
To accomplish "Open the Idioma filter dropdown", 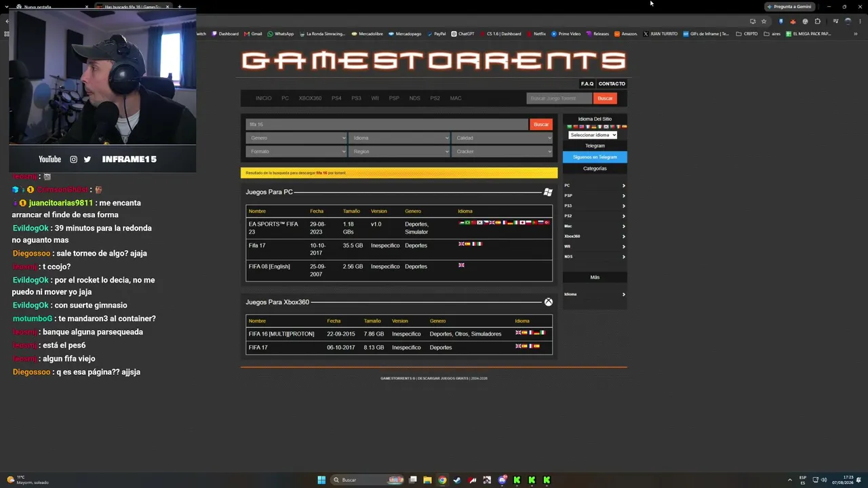I will 399,138.
